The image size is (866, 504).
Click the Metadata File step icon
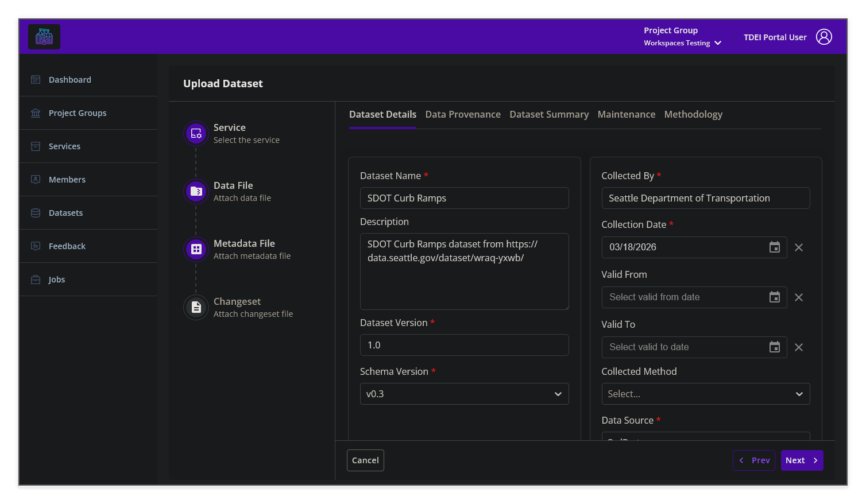(x=196, y=249)
